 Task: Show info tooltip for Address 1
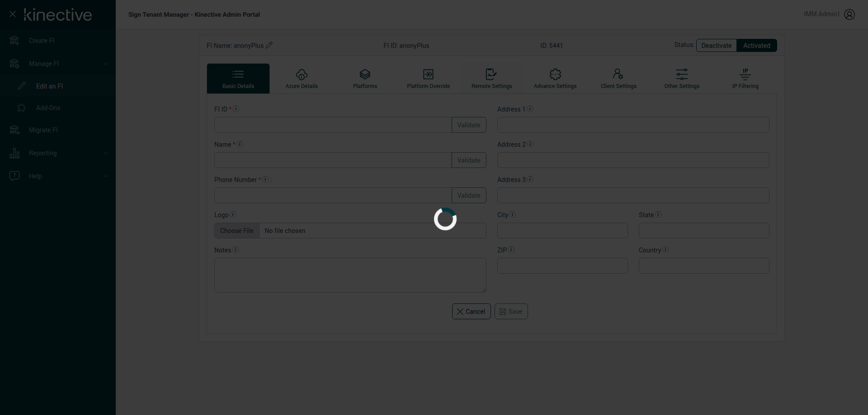[x=530, y=109]
